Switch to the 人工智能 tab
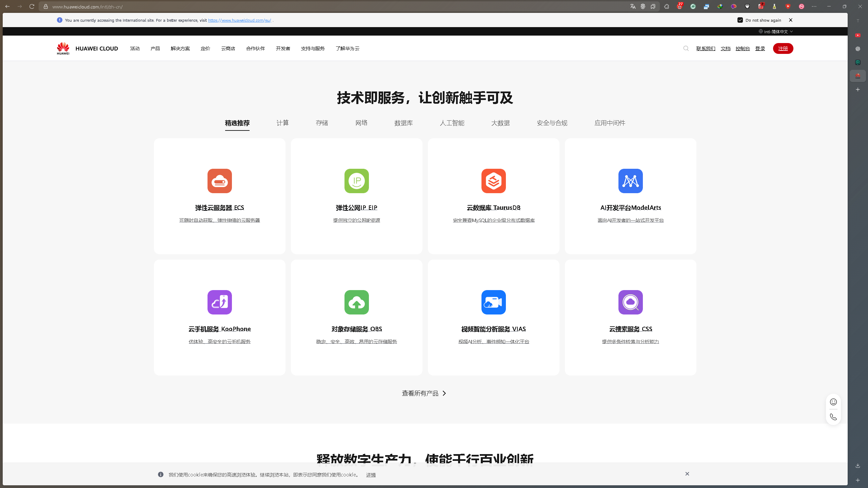 (452, 123)
